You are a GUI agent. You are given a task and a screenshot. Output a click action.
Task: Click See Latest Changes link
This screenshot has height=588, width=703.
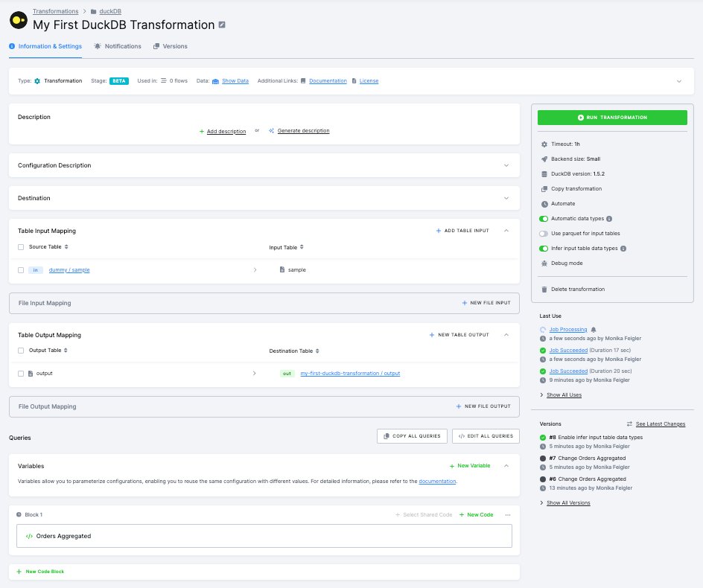coord(660,424)
